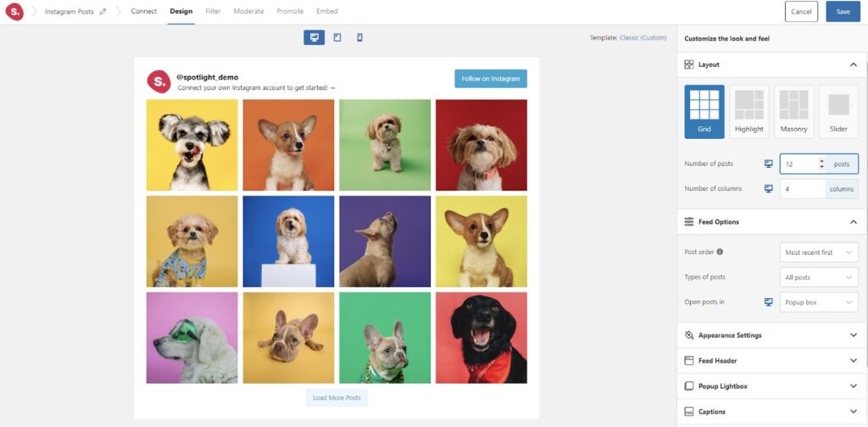
Task: Click the pencil icon beside Instagram Posts
Action: [103, 12]
